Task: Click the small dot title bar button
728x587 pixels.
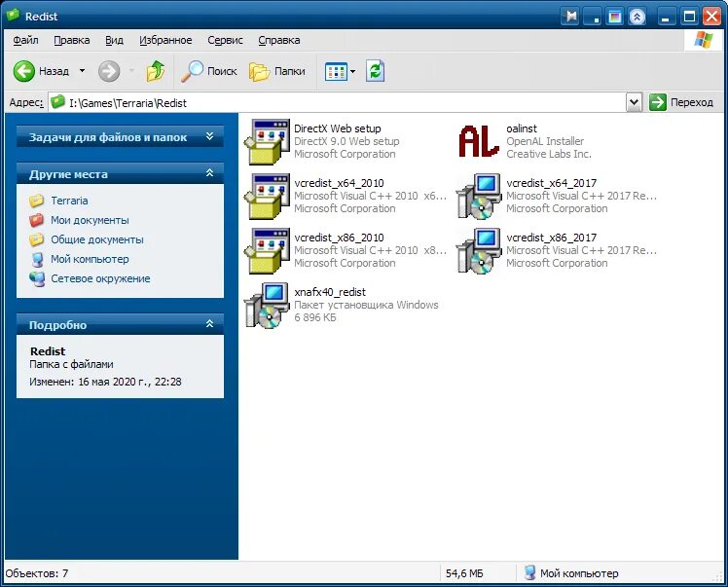Action: pyautogui.click(x=593, y=18)
